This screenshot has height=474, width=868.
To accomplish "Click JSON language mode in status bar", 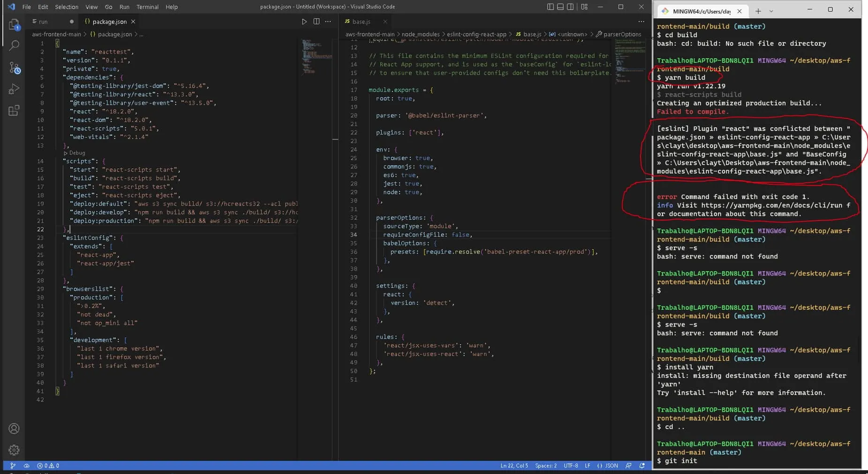I will pyautogui.click(x=608, y=466).
